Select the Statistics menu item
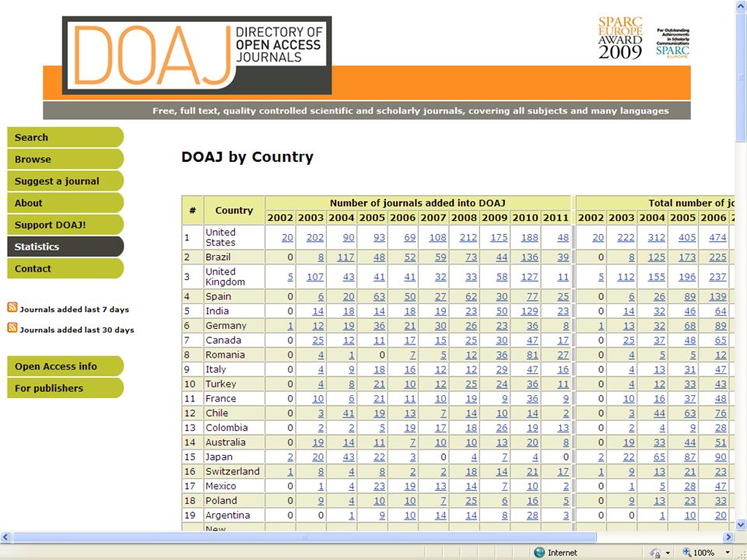Screen dimensions: 747x560 pos(65,247)
